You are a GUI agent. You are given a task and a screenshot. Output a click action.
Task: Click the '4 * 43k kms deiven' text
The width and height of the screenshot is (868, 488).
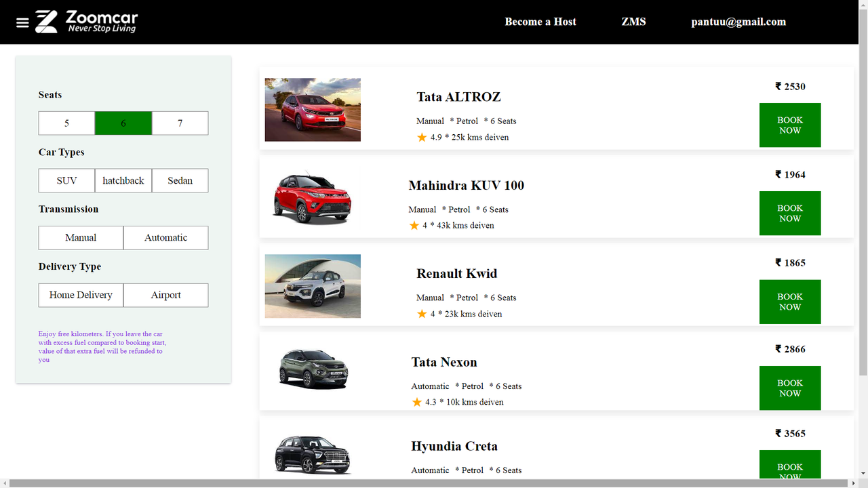click(x=458, y=225)
